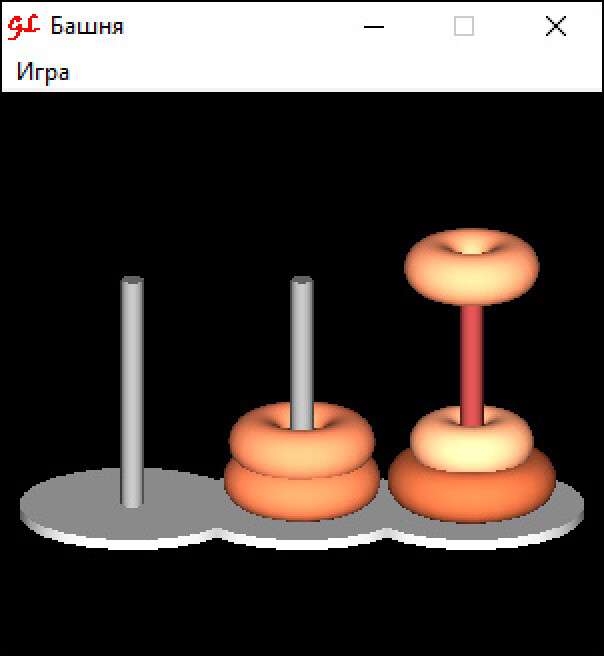Image resolution: width=604 pixels, height=656 pixels.
Task: Click the Башня app icon in title bar
Action: coord(24,26)
